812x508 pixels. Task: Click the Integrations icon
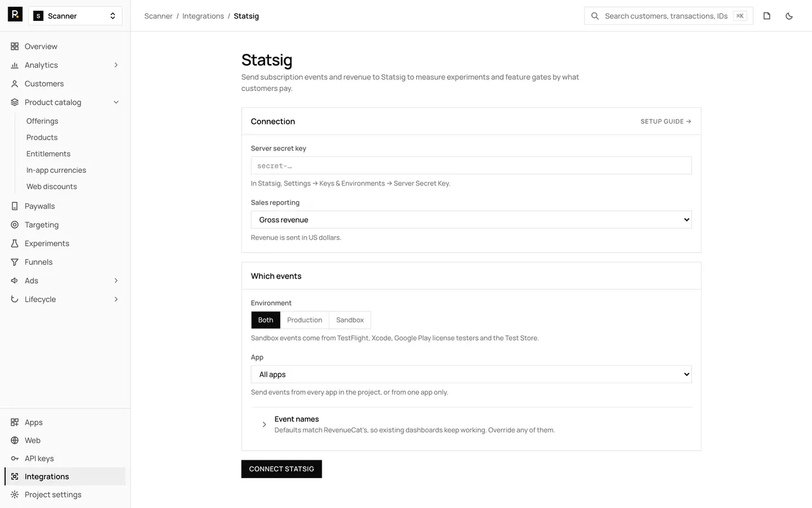click(x=15, y=477)
